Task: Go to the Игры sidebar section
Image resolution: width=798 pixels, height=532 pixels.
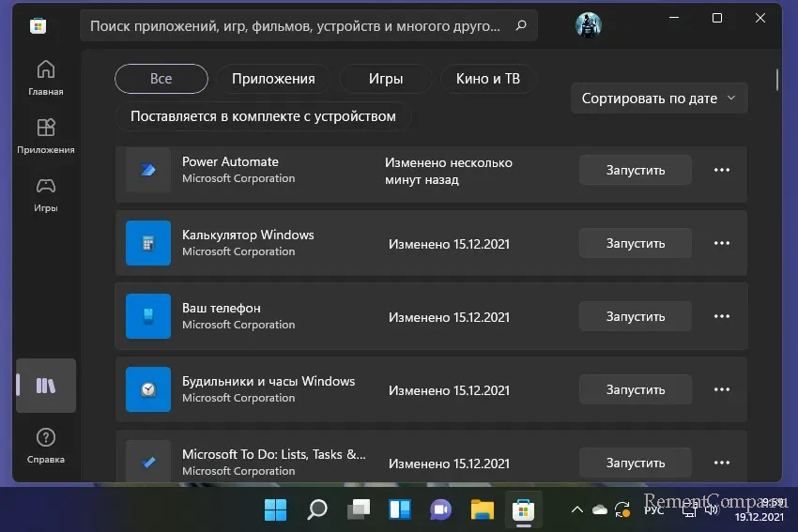Action: click(x=45, y=194)
